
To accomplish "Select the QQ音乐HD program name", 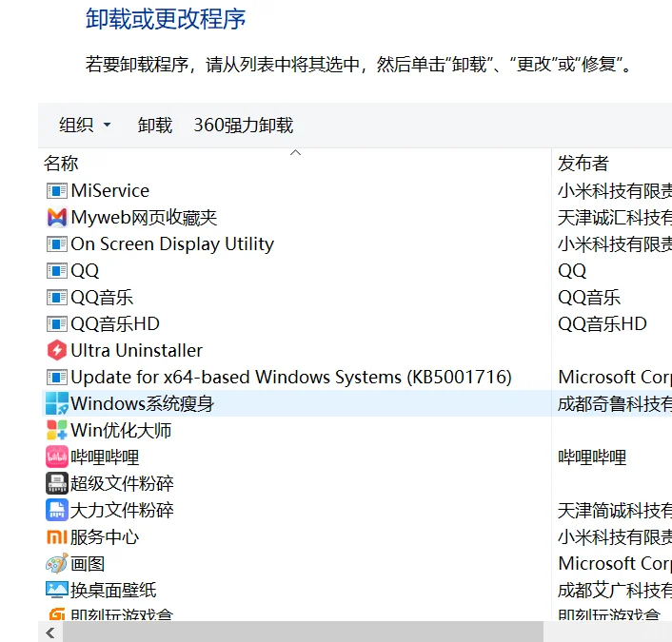I will 115,323.
